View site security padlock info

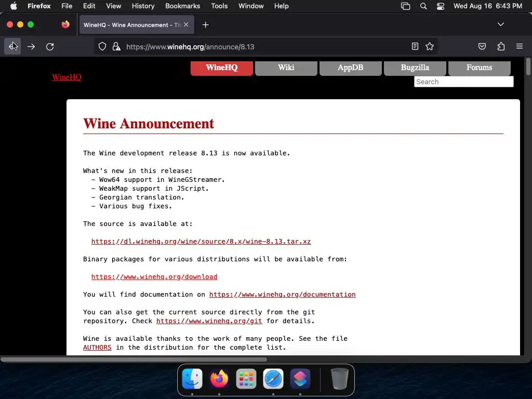tap(116, 46)
